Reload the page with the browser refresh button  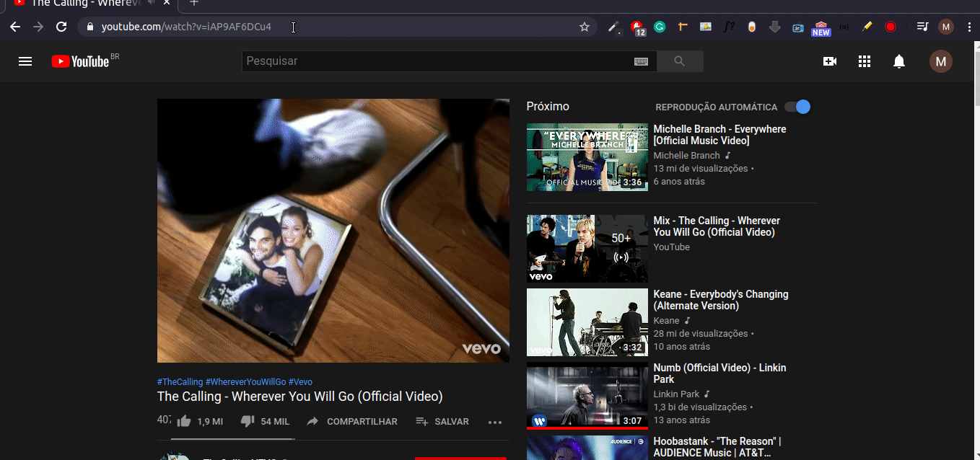click(62, 27)
